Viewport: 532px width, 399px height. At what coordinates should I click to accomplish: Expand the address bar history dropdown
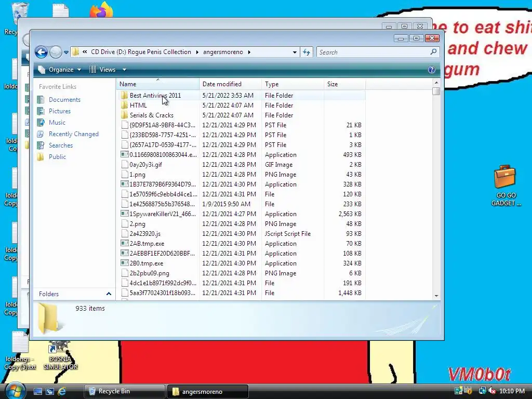295,52
